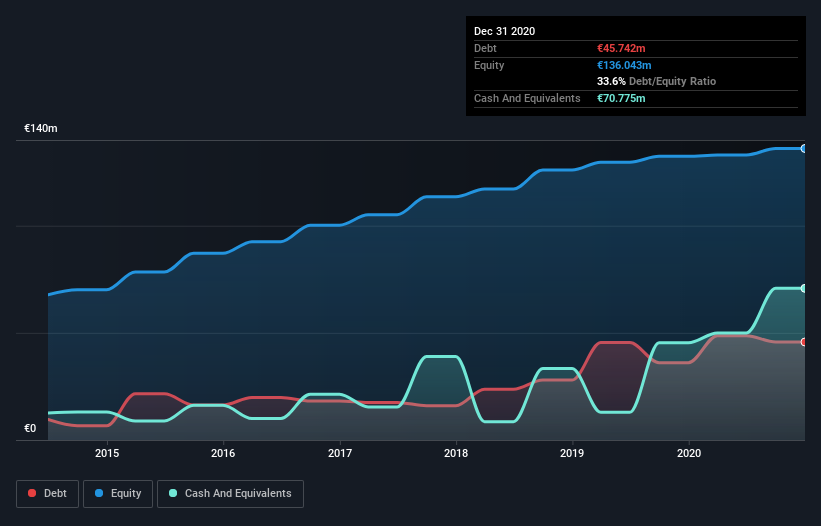Click the 2017 x-axis label
The width and height of the screenshot is (821, 526).
tap(340, 454)
